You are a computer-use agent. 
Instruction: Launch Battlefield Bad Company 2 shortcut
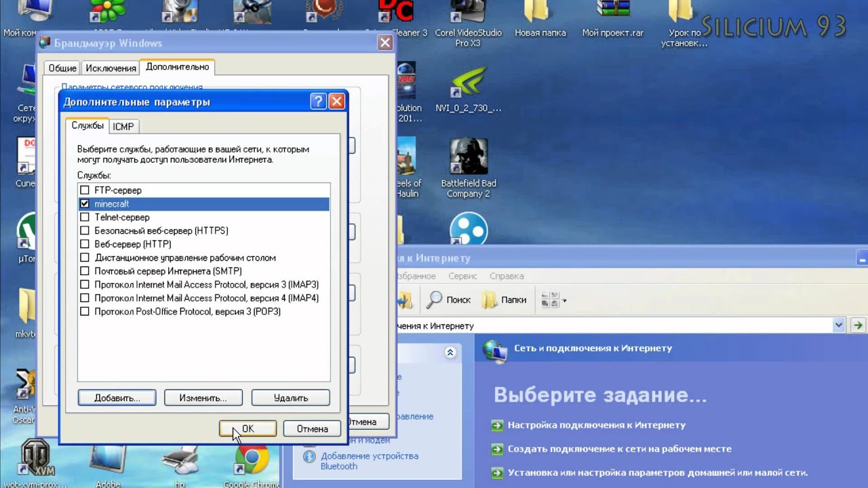click(468, 167)
